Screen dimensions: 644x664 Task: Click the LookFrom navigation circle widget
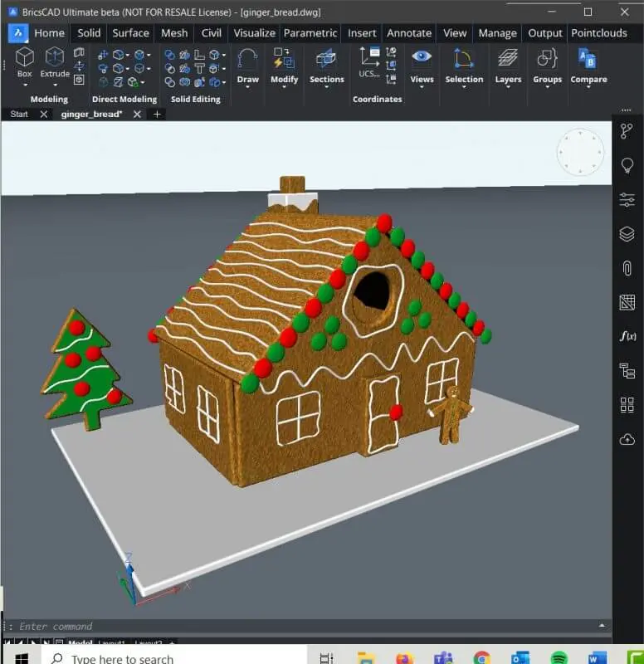[580, 152]
